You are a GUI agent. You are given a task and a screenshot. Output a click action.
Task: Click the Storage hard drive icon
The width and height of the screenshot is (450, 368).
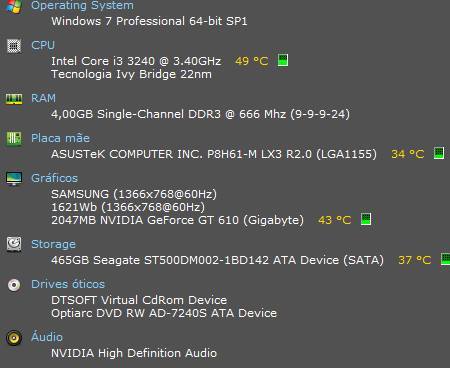point(14,244)
